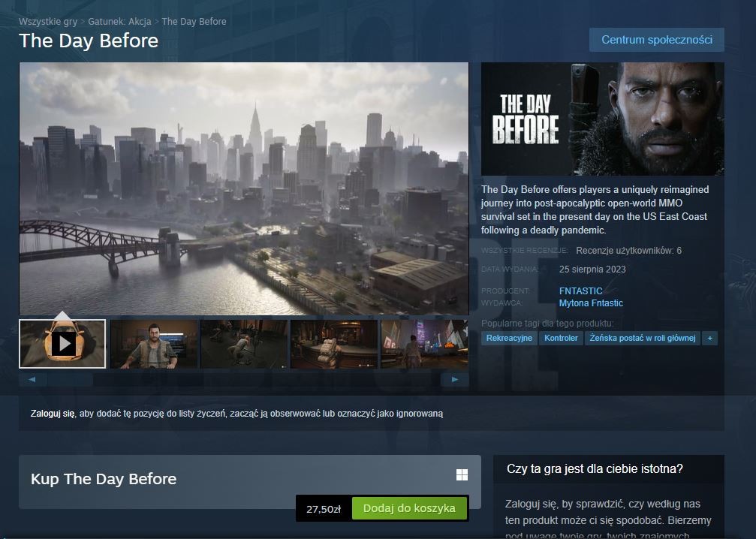Viewport: 756px width, 539px height.
Task: Click Recenzje użytkowników: 6 review summary
Action: (628, 250)
